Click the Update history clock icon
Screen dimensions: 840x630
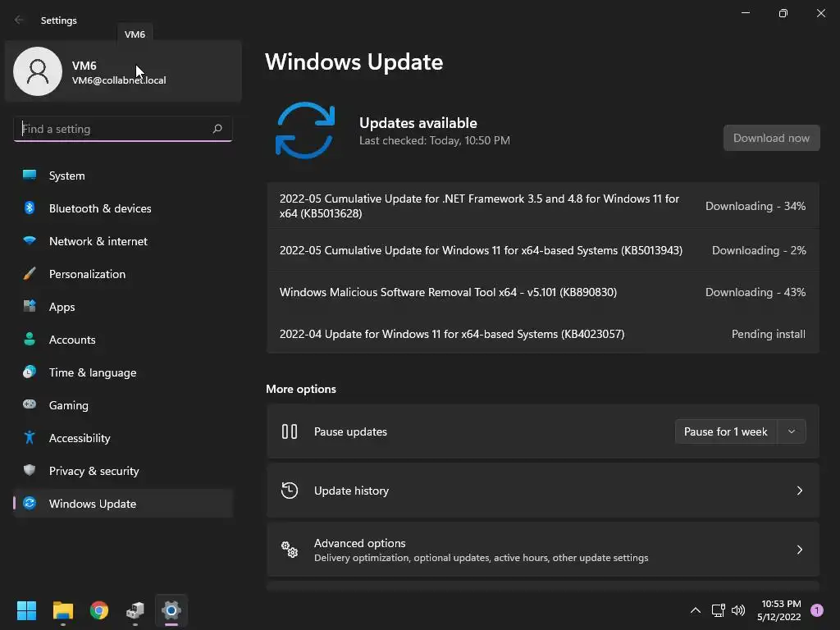[290, 491]
